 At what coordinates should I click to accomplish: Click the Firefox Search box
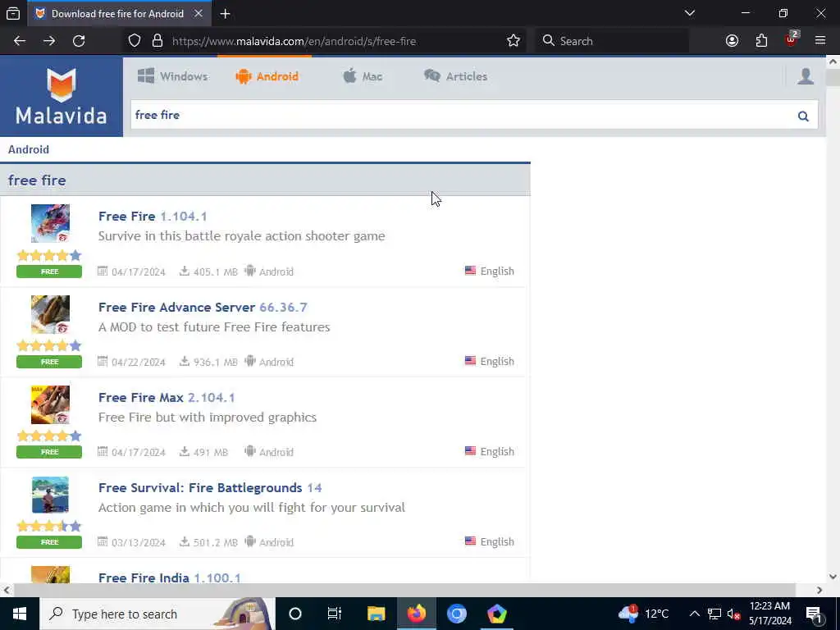[x=612, y=41]
